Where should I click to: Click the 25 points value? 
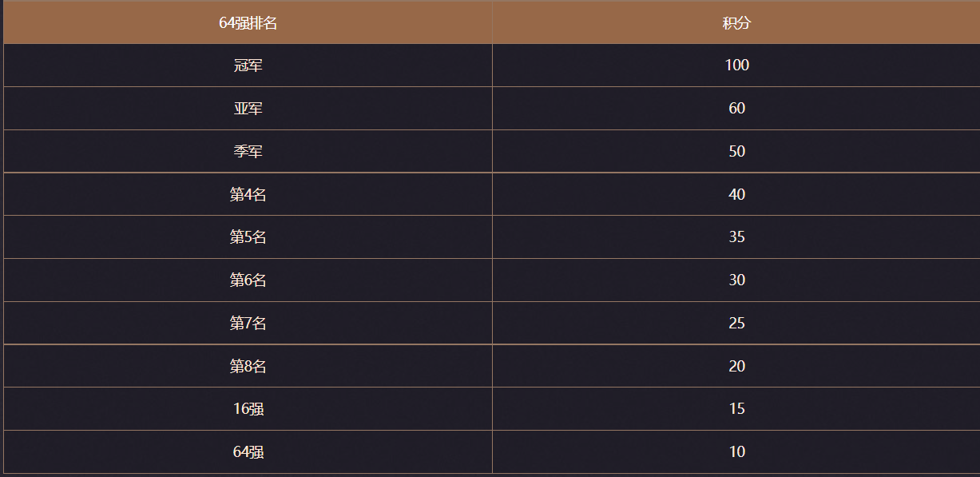pyautogui.click(x=737, y=324)
